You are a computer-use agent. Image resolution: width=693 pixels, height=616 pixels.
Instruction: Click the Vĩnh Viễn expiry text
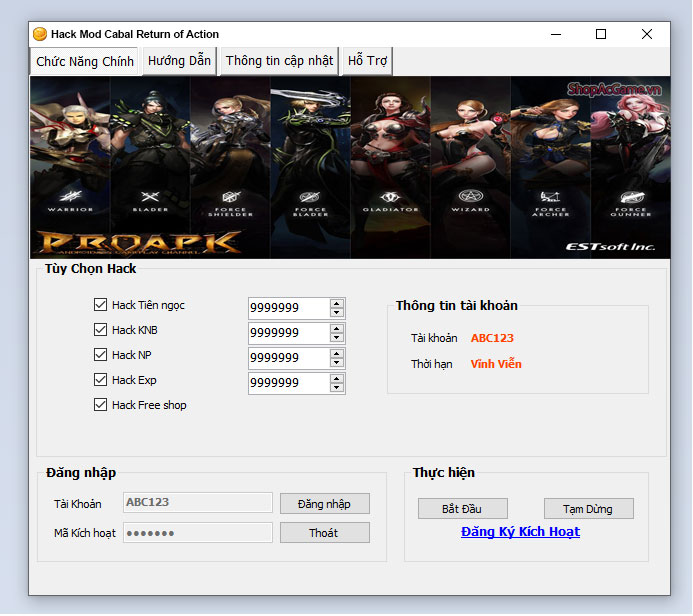click(x=496, y=364)
